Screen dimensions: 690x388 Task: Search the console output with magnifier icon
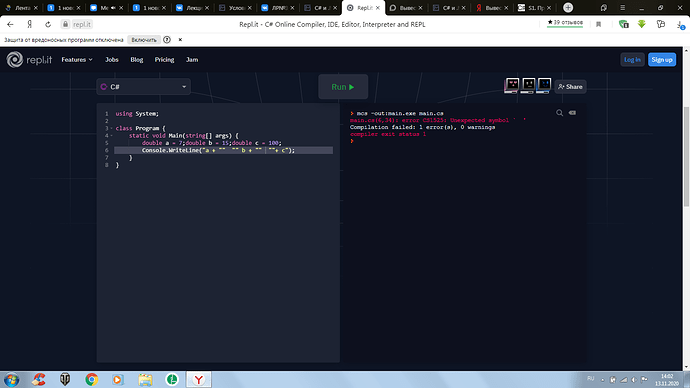tap(559, 113)
